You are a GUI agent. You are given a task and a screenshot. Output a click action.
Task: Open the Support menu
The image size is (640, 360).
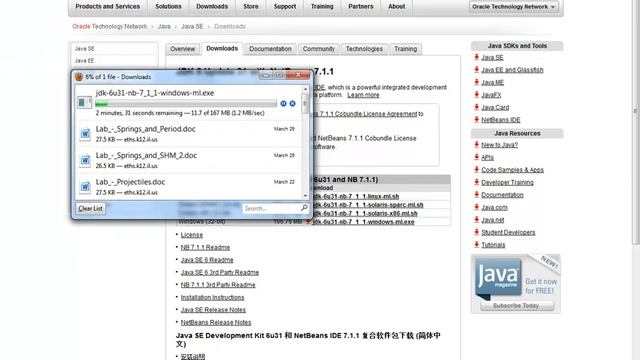(285, 7)
